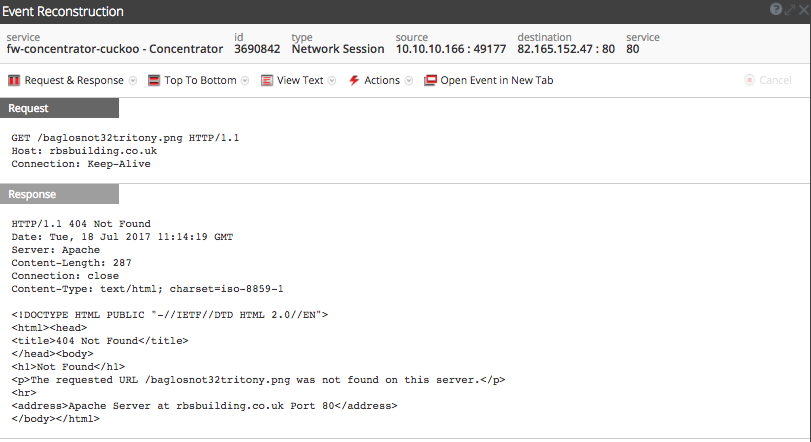Screen dimensions: 811x442
Task: Click the destination address 82.165.152.47 : 80
Action: (565, 48)
